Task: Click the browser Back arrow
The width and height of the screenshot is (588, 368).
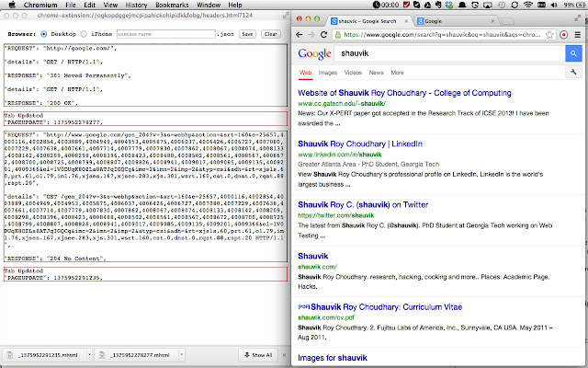Action: (x=299, y=35)
